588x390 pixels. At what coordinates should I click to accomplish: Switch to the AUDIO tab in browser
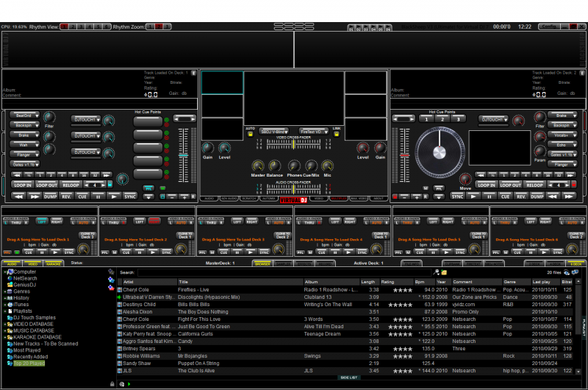coord(12,263)
